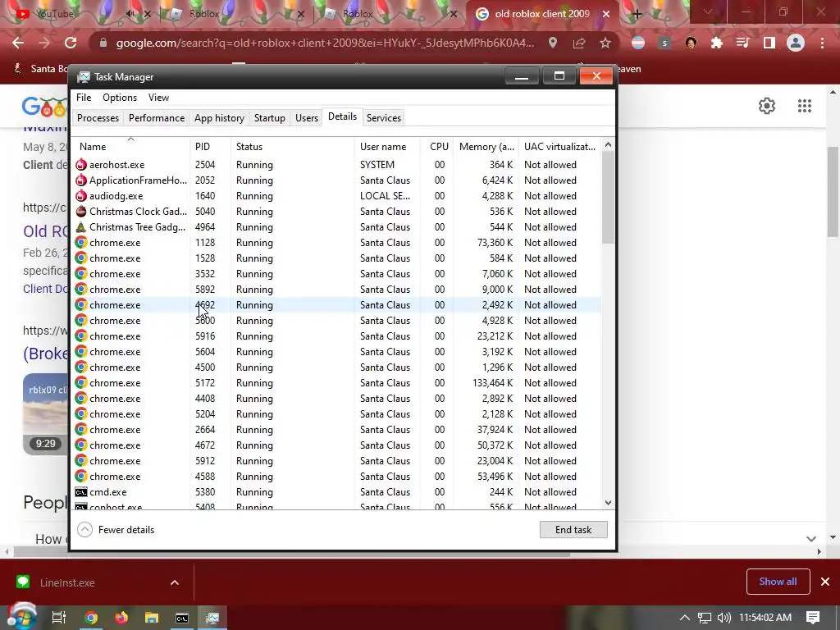Collapse Task Manager with Fewer details
This screenshot has width=840, height=630.
116,530
